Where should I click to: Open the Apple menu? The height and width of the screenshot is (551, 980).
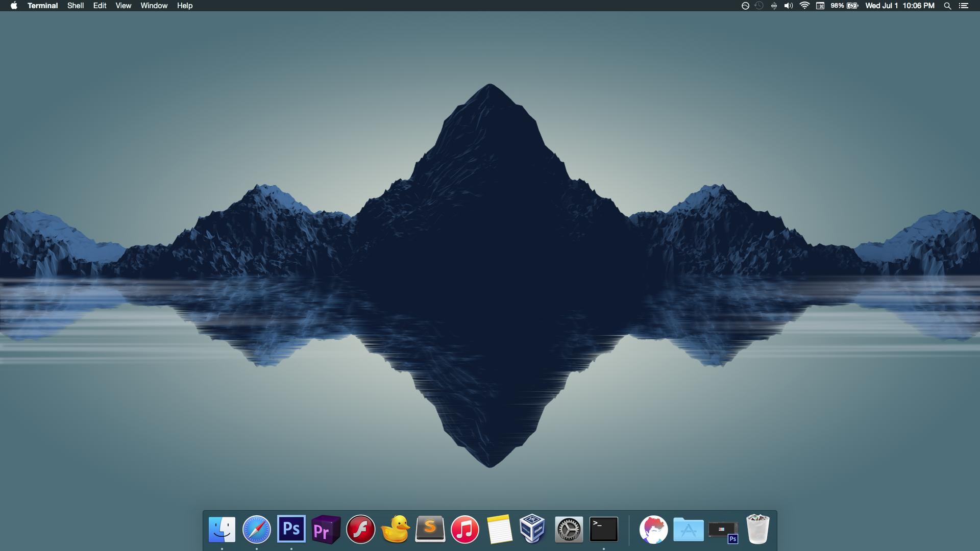click(14, 6)
